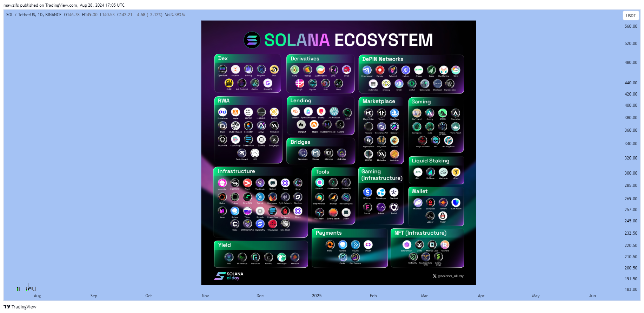Select the Stardust icon in Gaming Infrastructure
The width and height of the screenshot is (644, 313).
(394, 192)
